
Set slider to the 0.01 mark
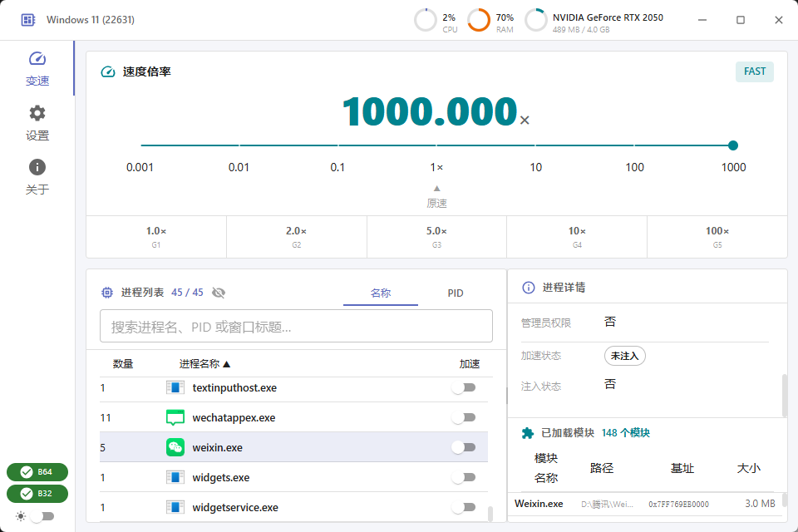(239, 167)
